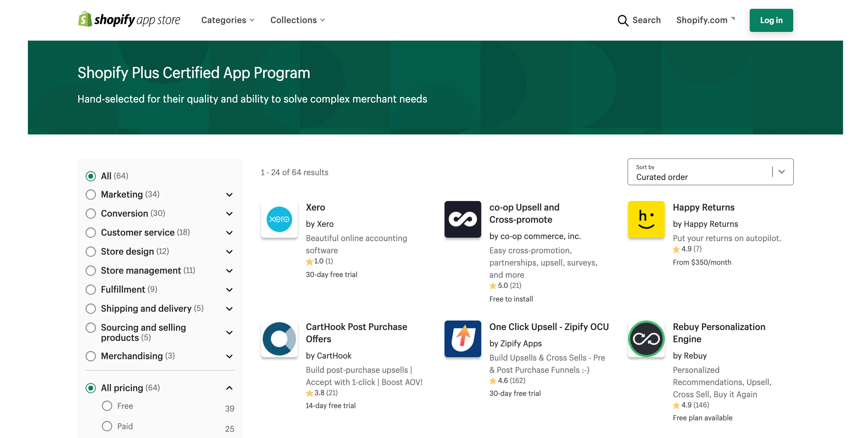Collapse the All pricing section

point(229,388)
